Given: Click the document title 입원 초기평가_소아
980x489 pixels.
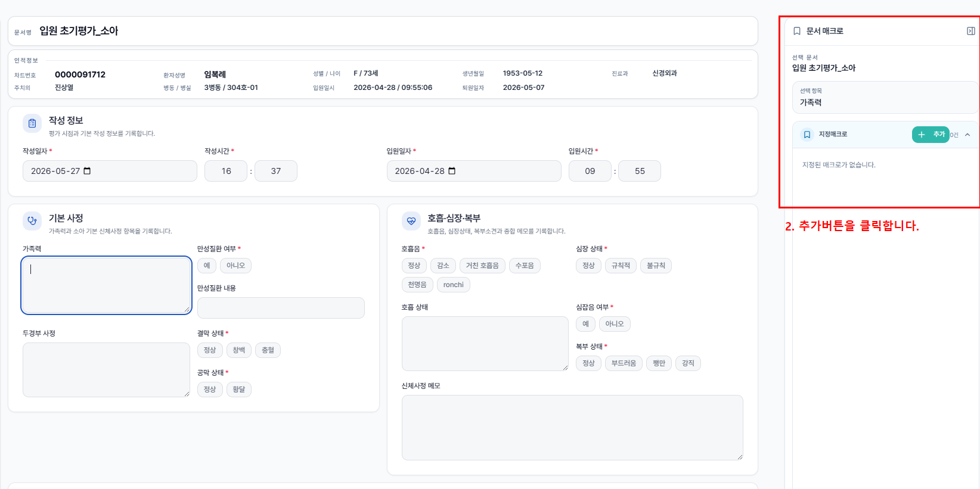Looking at the screenshot, I should point(79,31).
